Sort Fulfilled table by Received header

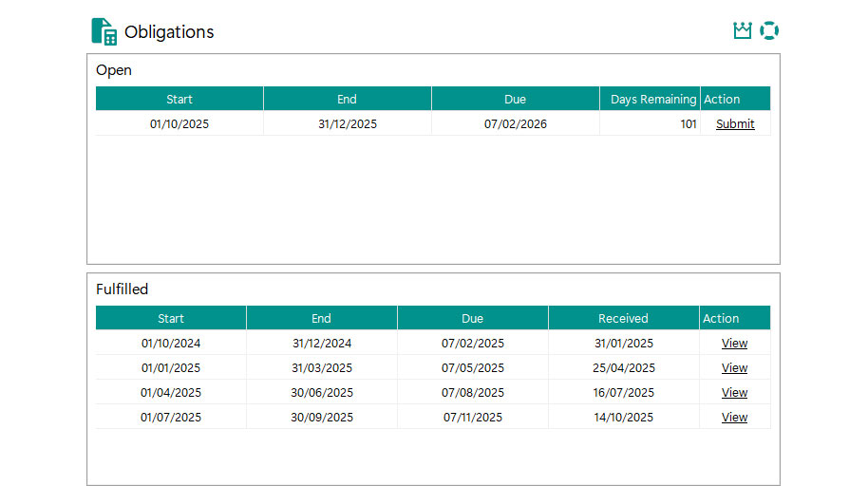(x=623, y=319)
